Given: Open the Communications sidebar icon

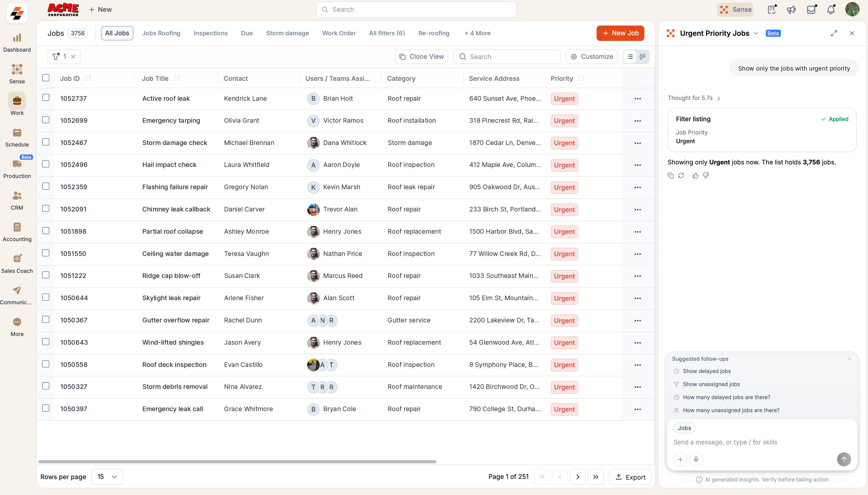Looking at the screenshot, I should (17, 290).
